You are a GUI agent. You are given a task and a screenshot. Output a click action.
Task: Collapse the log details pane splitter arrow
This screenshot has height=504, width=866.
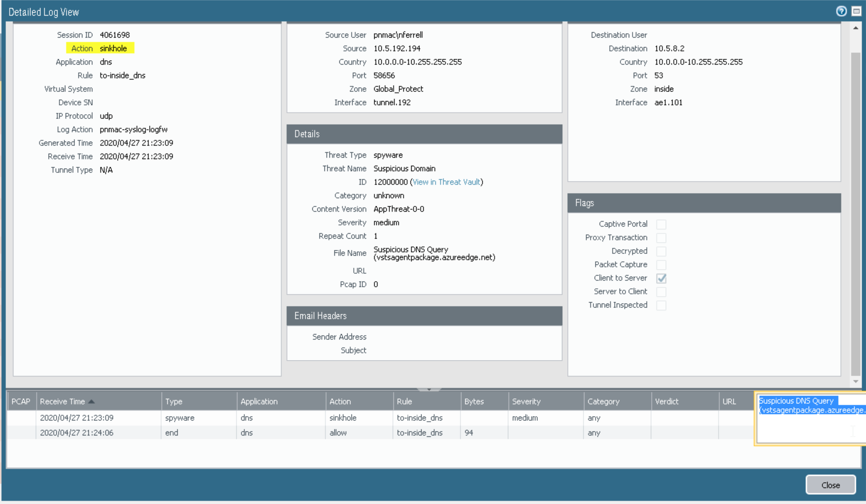429,390
